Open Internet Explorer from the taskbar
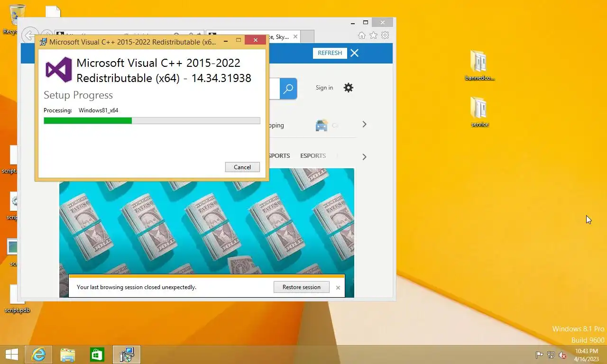This screenshot has width=607, height=364. click(x=38, y=355)
